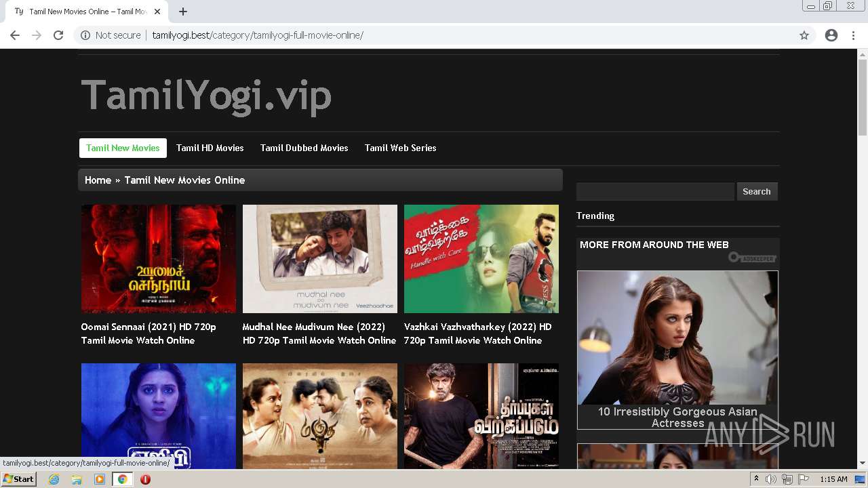
Task: Open the blue poster with frightened woman
Action: pyautogui.click(x=159, y=416)
